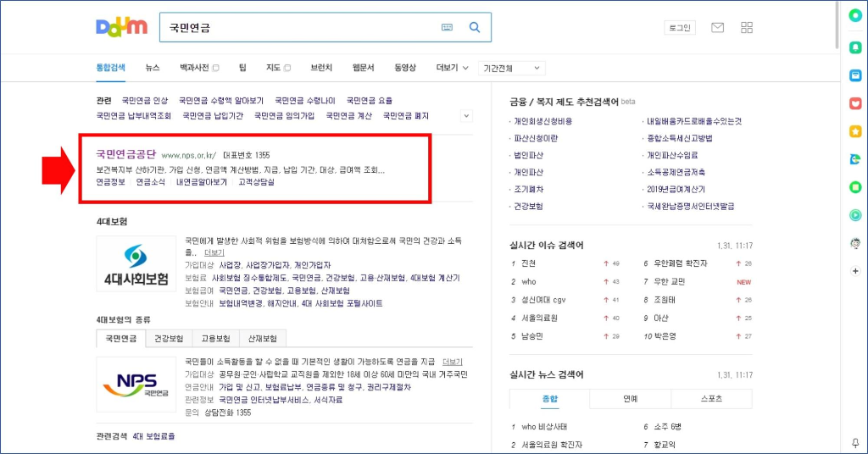Screen dimensions: 868x454
Task: Click related search 국민연금 납부내역조회
Action: click(x=133, y=115)
